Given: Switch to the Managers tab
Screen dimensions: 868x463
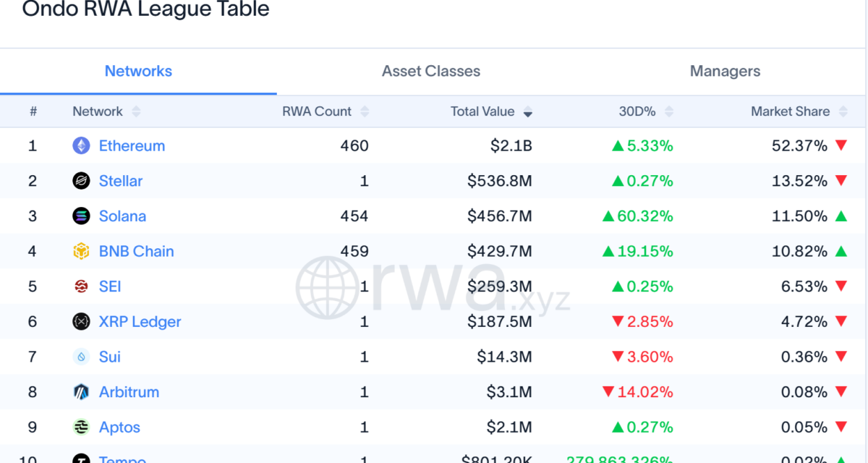Looking at the screenshot, I should point(725,71).
